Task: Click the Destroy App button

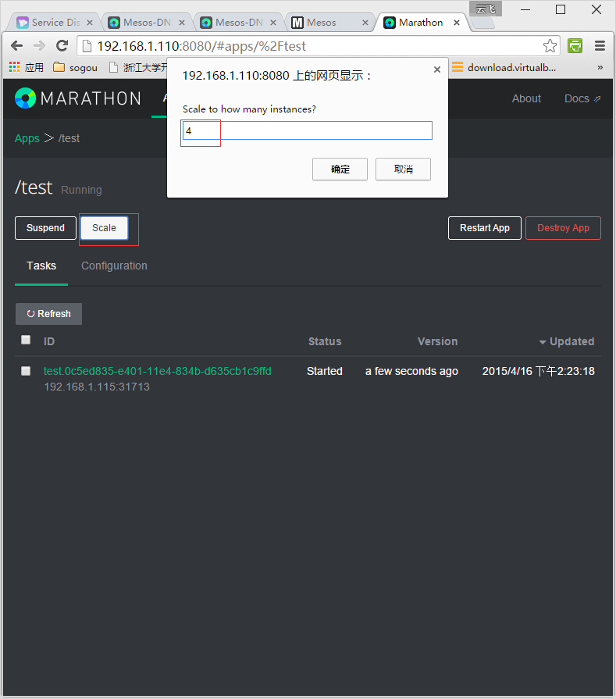Action: pyautogui.click(x=563, y=228)
